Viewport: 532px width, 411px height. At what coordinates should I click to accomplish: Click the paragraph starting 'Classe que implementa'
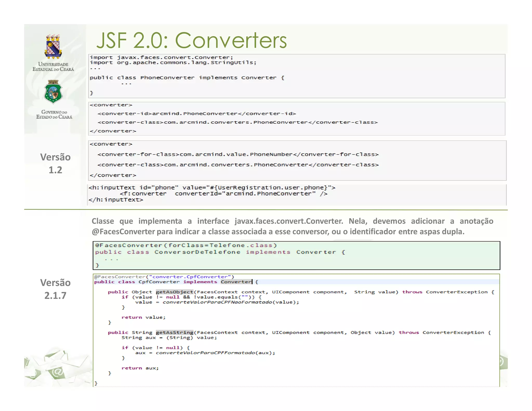pyautogui.click(x=292, y=226)
